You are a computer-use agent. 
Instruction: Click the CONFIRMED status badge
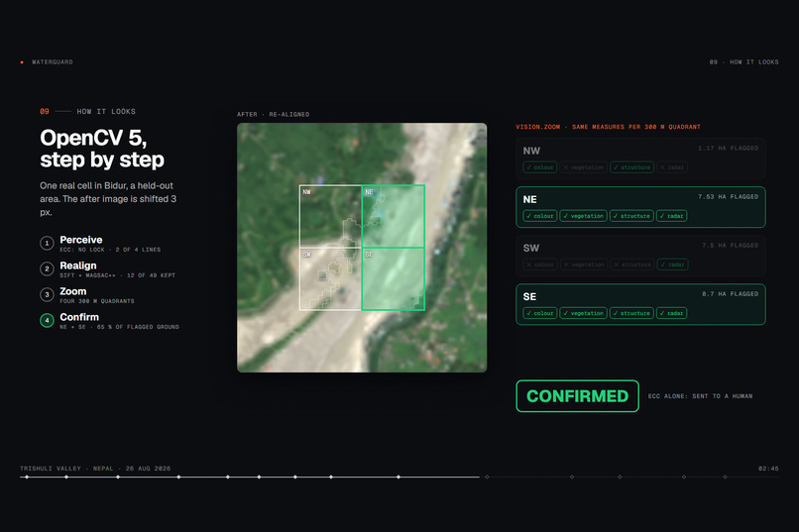(x=577, y=396)
